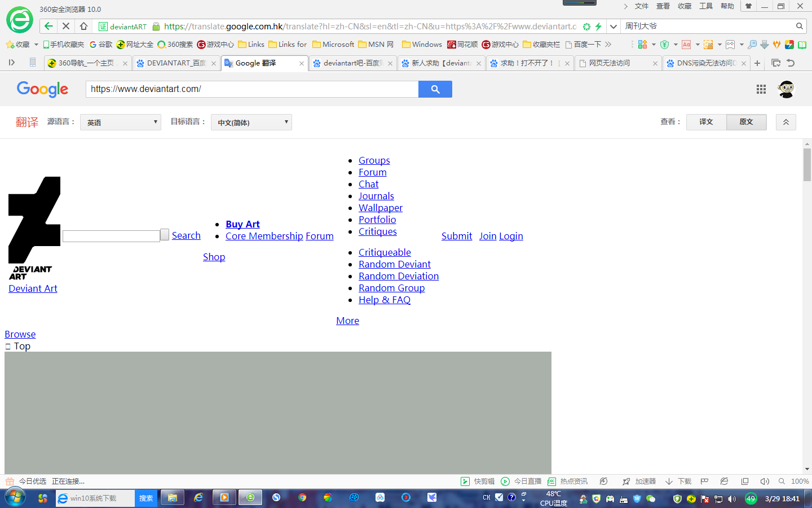Switch to the deviantart吧 tab
The image size is (812, 508).
tap(353, 63)
